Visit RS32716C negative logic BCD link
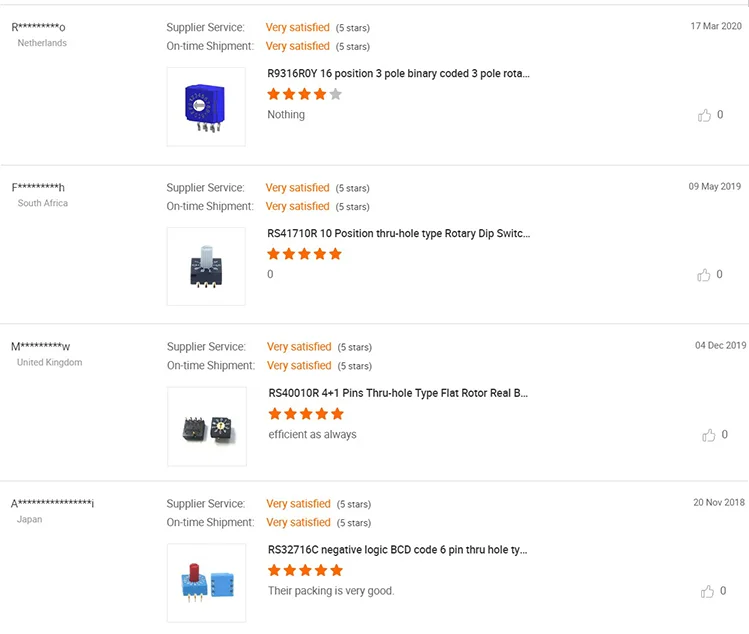This screenshot has width=749, height=634. 397,550
